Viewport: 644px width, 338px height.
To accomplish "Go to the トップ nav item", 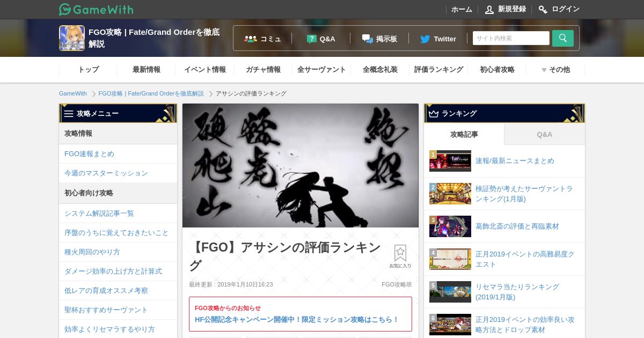I will [x=89, y=70].
